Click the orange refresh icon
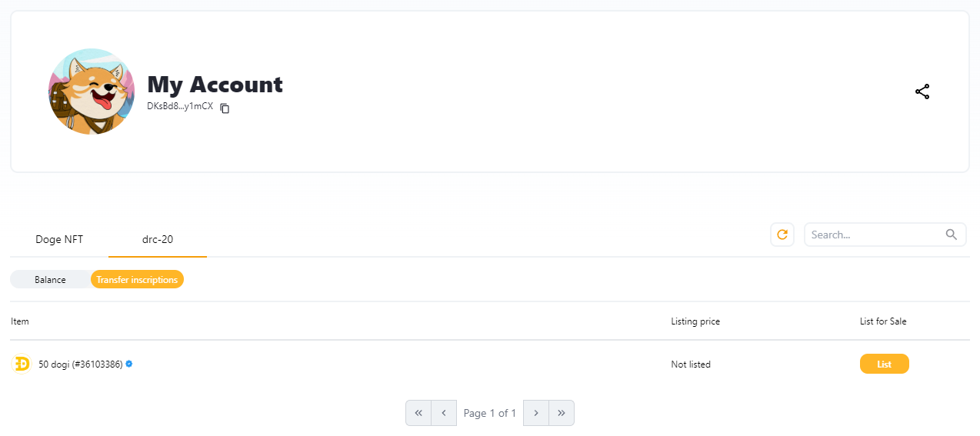 [x=782, y=235]
